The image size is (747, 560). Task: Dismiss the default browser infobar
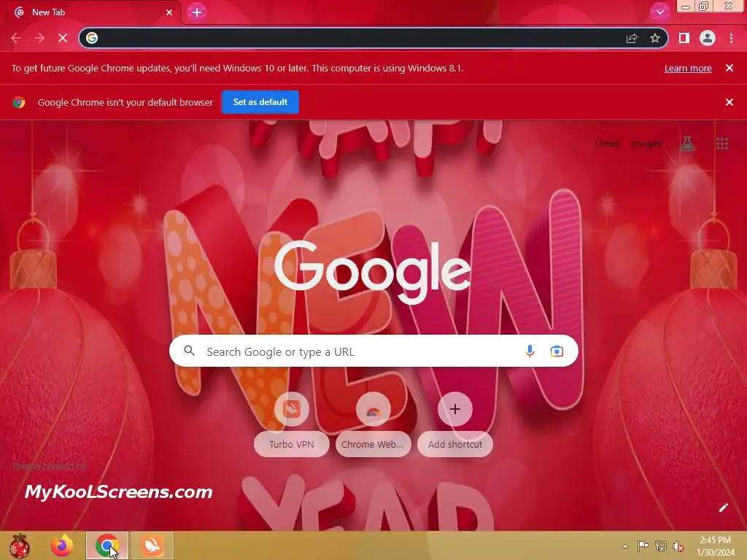point(729,102)
